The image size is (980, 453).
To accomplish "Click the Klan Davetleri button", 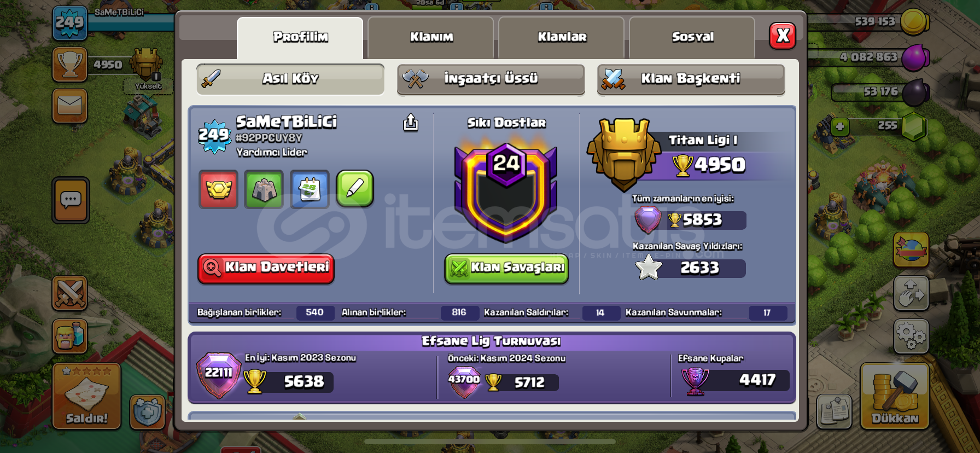I will pos(266,268).
